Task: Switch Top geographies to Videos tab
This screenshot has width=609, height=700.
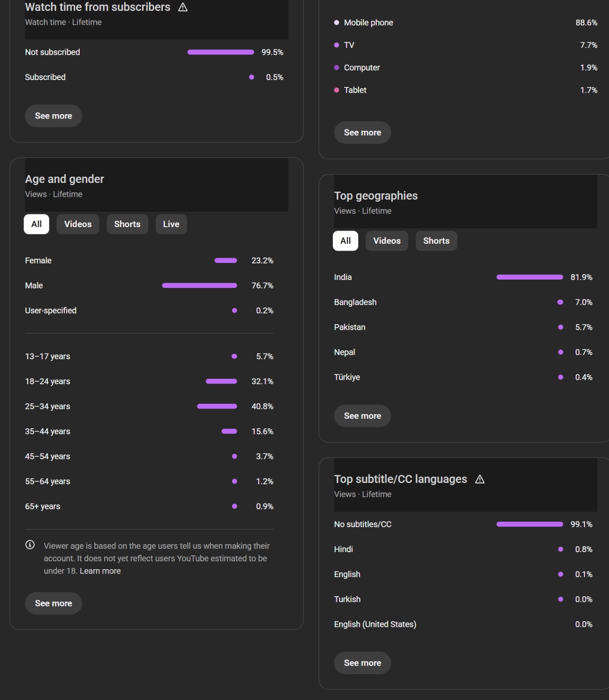Action: (387, 241)
